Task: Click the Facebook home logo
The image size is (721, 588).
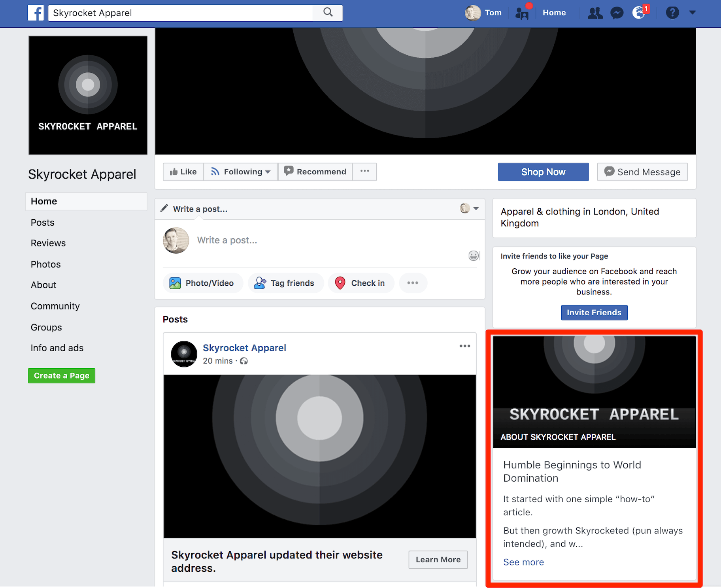Action: pyautogui.click(x=36, y=13)
